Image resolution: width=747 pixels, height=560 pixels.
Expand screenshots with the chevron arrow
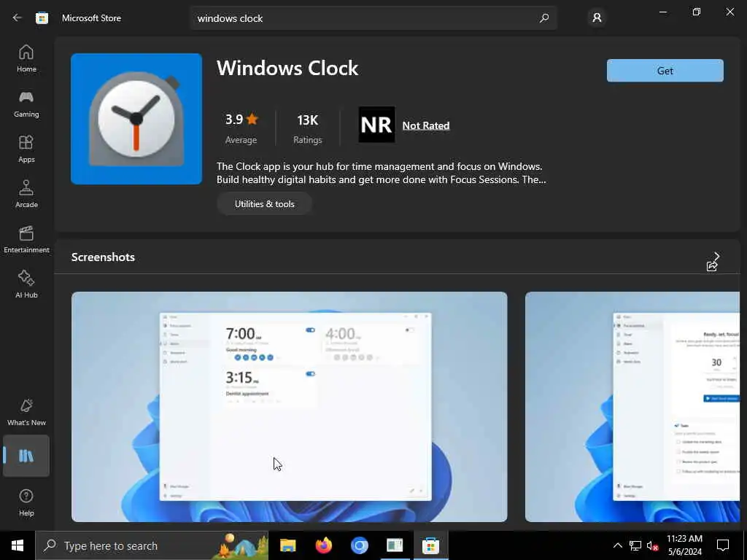coord(716,256)
